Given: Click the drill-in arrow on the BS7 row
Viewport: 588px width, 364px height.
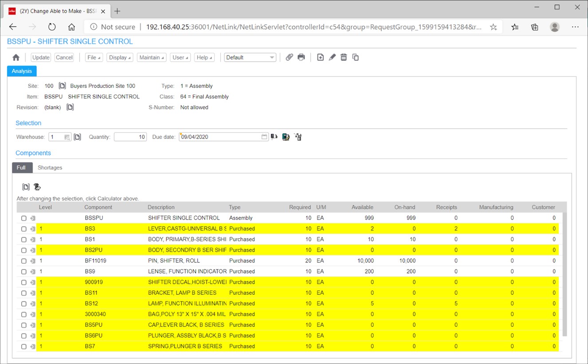Looking at the screenshot, I should click(x=32, y=346).
